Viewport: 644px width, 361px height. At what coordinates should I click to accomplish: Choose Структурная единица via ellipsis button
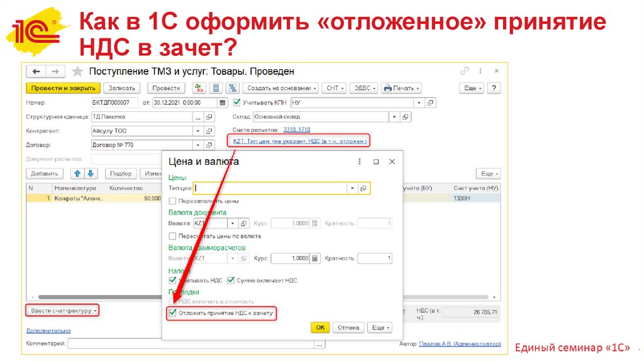[x=198, y=117]
